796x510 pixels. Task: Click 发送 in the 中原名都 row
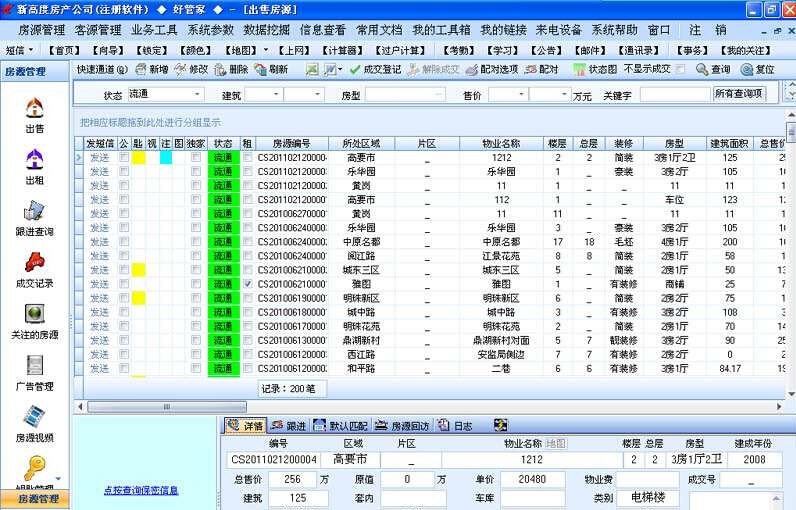coord(100,242)
